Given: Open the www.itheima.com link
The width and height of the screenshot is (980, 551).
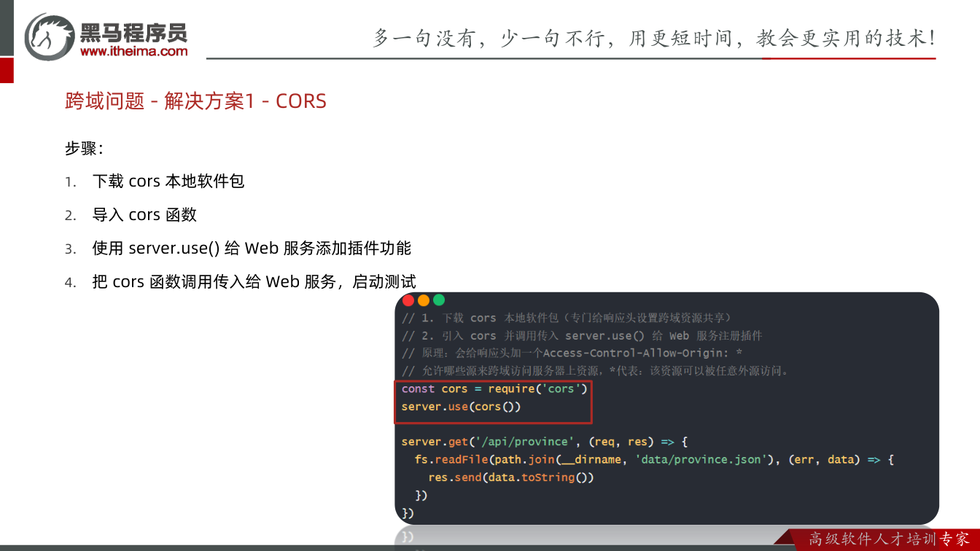Looking at the screenshot, I should tap(134, 51).
